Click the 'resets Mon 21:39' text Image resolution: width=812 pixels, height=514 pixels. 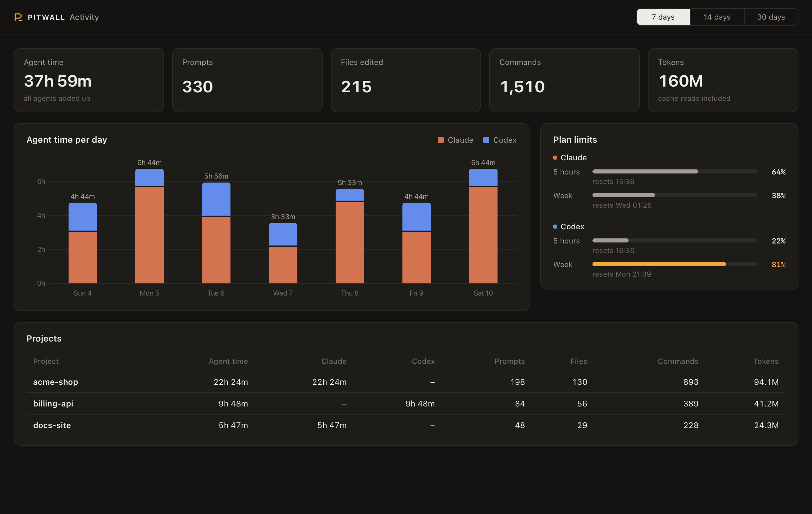(x=622, y=274)
